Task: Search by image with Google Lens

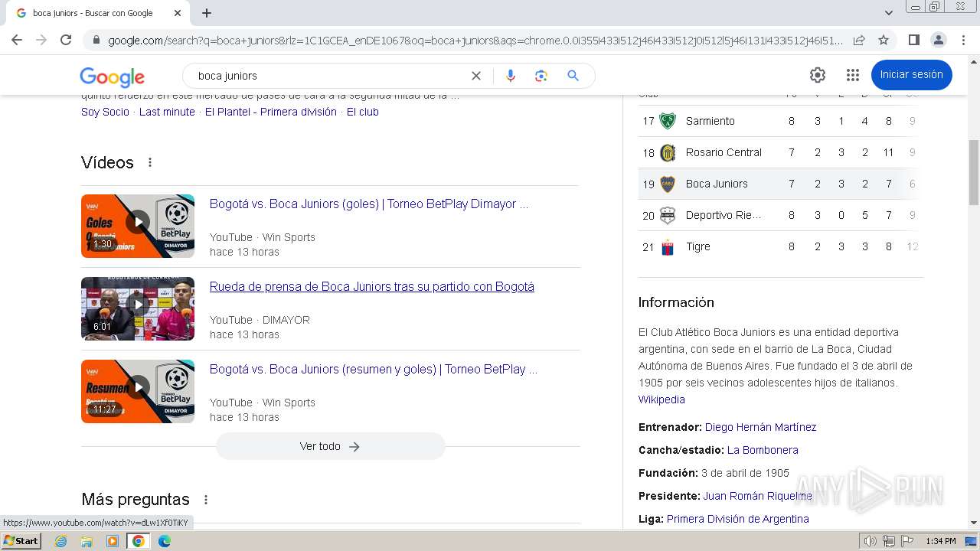Action: coord(541,76)
